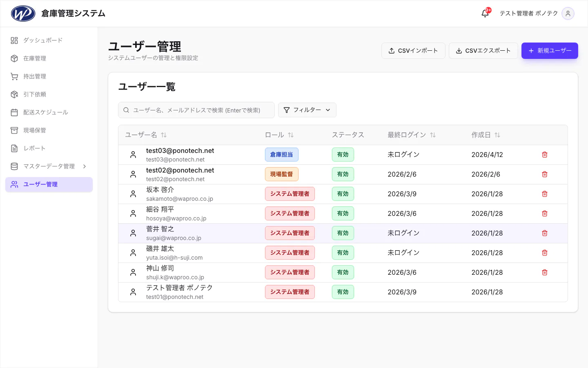Open 持出管理 in sidebar
The width and height of the screenshot is (588, 368).
click(49, 76)
